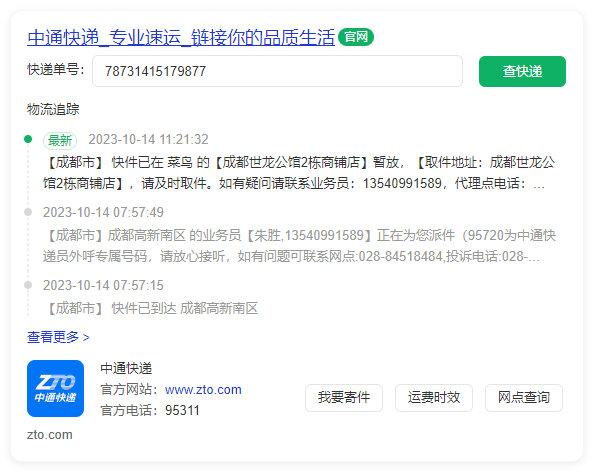Viewport: 597px width, 476px height.
Task: Open the 派件 tracking entry by 朱胜
Action: click(x=299, y=246)
